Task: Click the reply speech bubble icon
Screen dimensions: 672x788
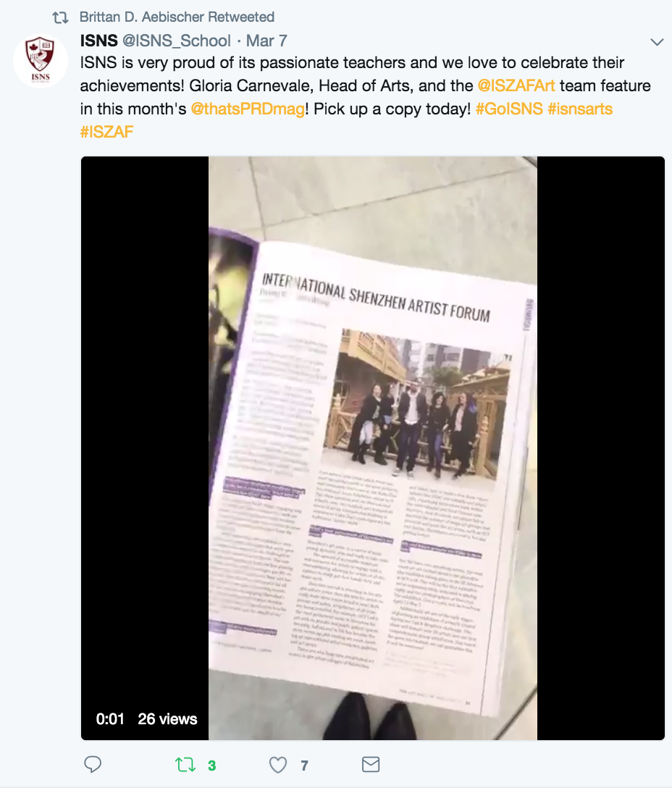Action: (x=93, y=764)
